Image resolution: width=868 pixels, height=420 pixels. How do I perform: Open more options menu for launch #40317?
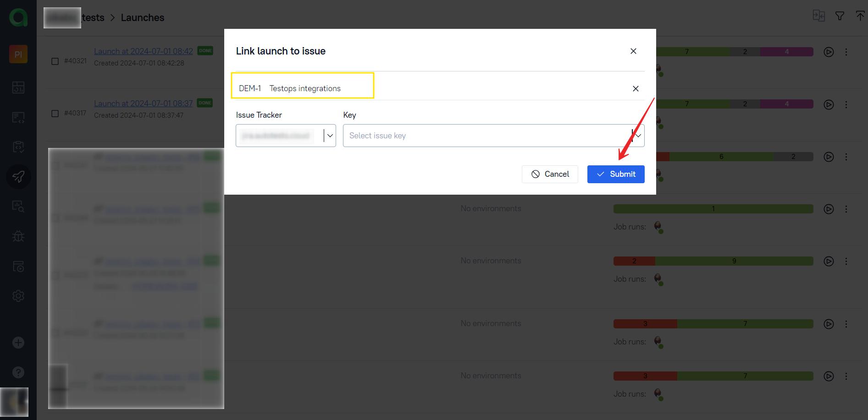tap(846, 104)
